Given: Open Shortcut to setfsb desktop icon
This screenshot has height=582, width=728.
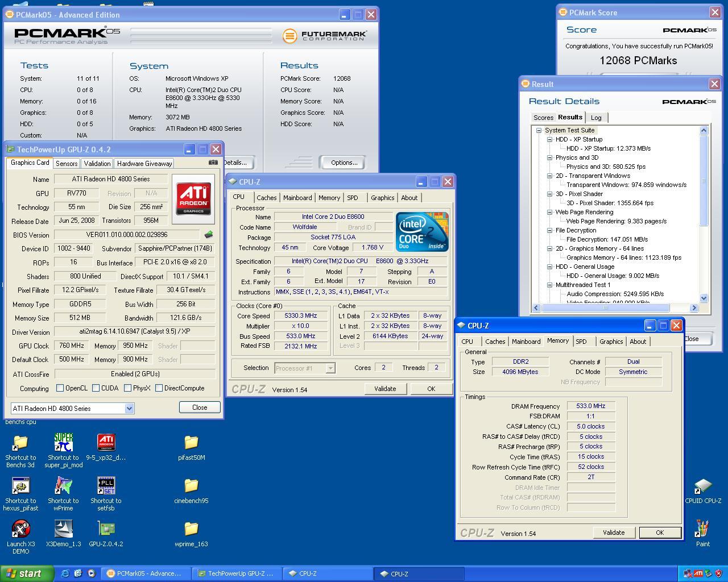Looking at the screenshot, I should pyautogui.click(x=106, y=487).
